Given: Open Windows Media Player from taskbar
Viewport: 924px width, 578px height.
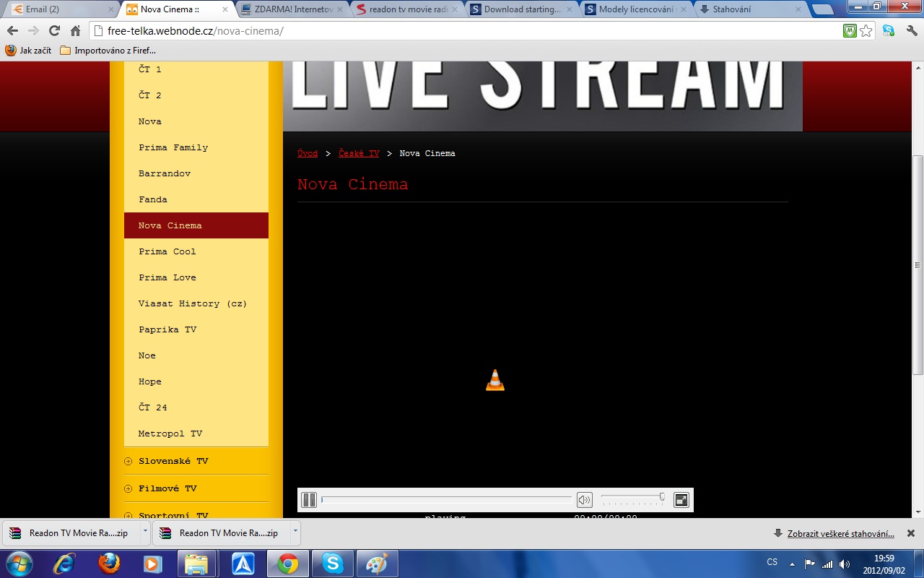Looking at the screenshot, I should tap(152, 564).
